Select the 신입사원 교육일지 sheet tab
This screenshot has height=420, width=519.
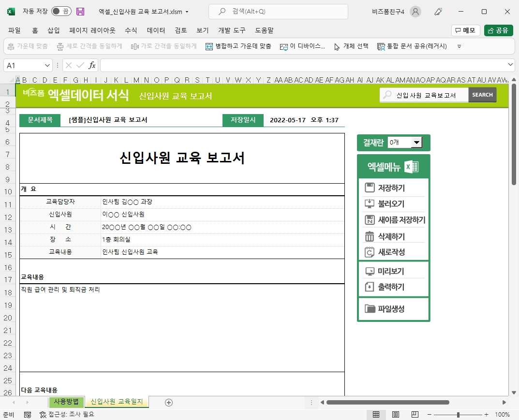tap(117, 402)
